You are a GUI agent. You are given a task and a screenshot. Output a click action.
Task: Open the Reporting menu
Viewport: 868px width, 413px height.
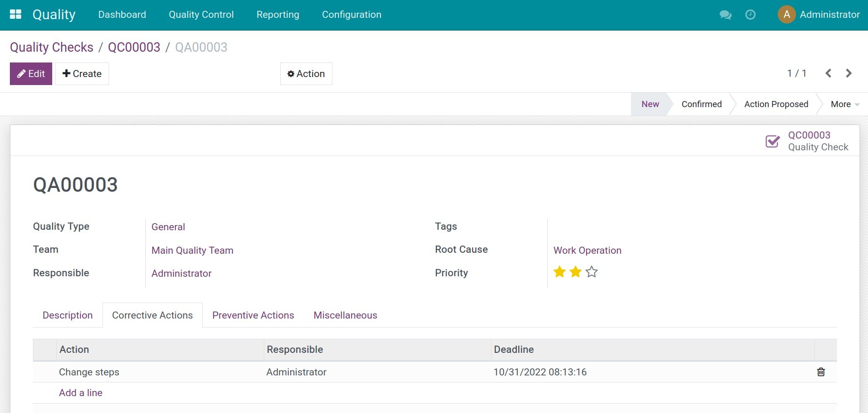277,15
